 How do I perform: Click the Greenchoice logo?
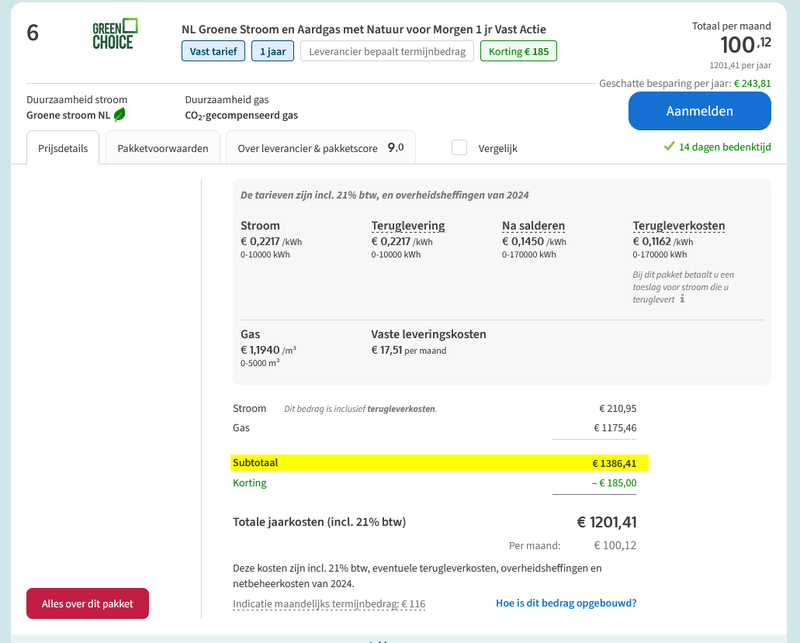coord(115,34)
